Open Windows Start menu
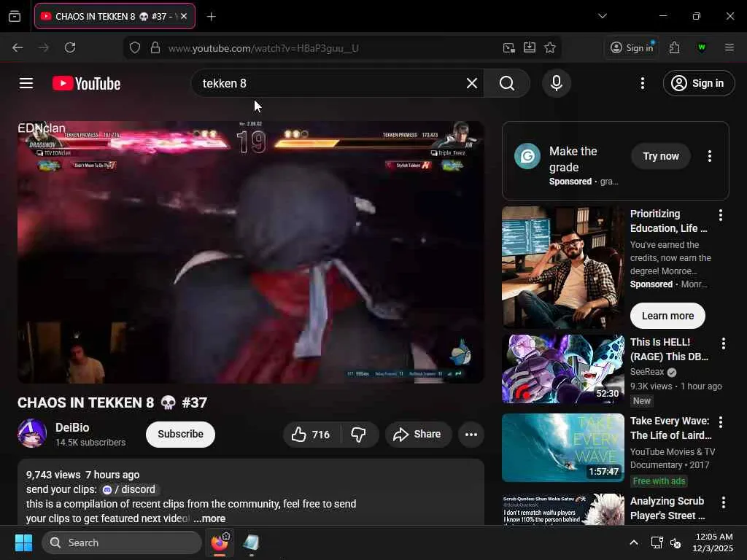This screenshot has height=560, width=747. [23, 542]
